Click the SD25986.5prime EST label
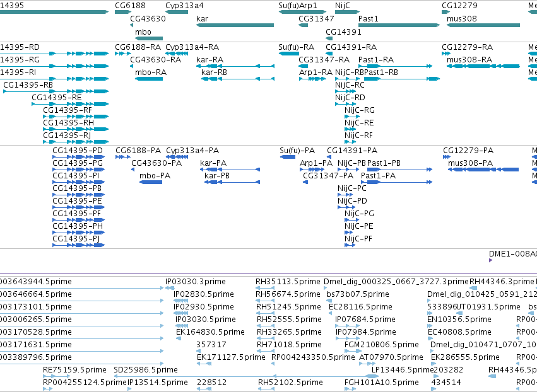Image resolution: width=537 pixels, height=392 pixels. (x=146, y=370)
